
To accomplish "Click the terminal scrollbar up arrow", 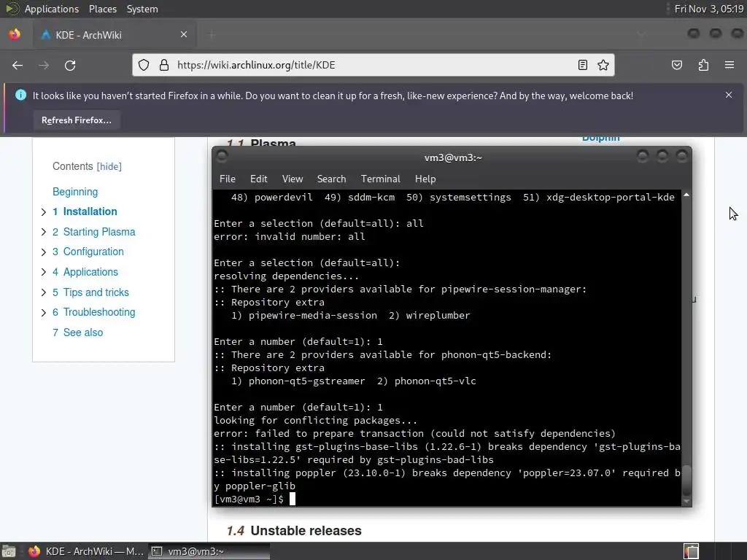I will pyautogui.click(x=686, y=195).
